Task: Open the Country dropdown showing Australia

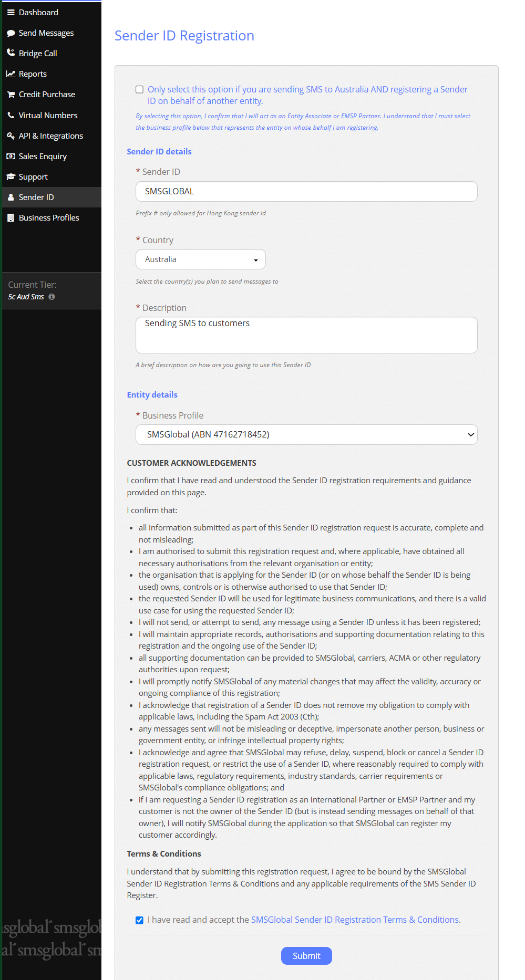Action: point(201,259)
